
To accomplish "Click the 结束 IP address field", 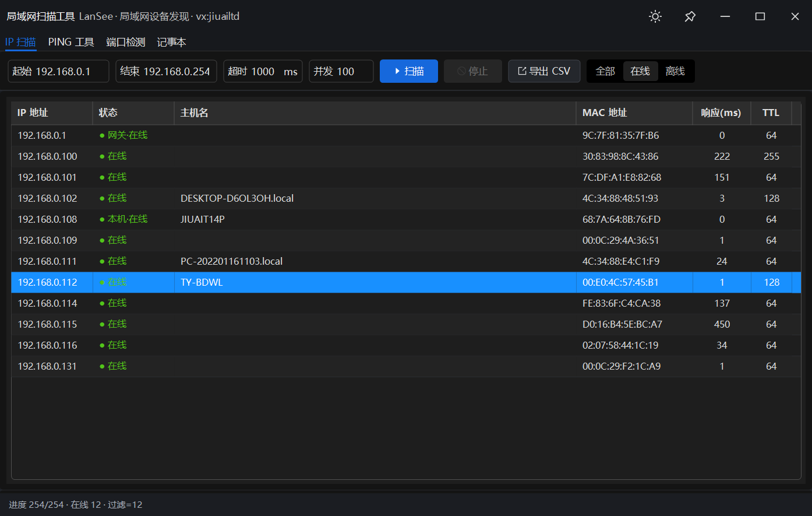I will [166, 71].
